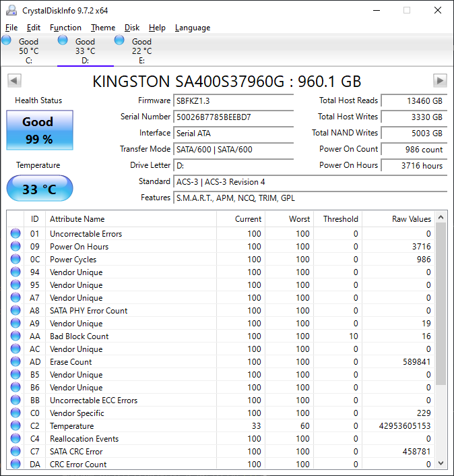Click status orb for attribute AC row

click(15, 349)
